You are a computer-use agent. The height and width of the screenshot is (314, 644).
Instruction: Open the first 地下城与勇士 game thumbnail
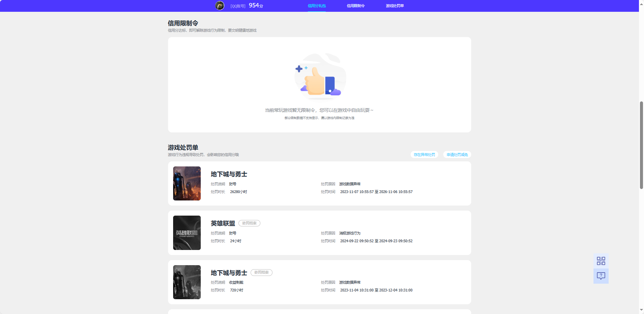tap(187, 183)
